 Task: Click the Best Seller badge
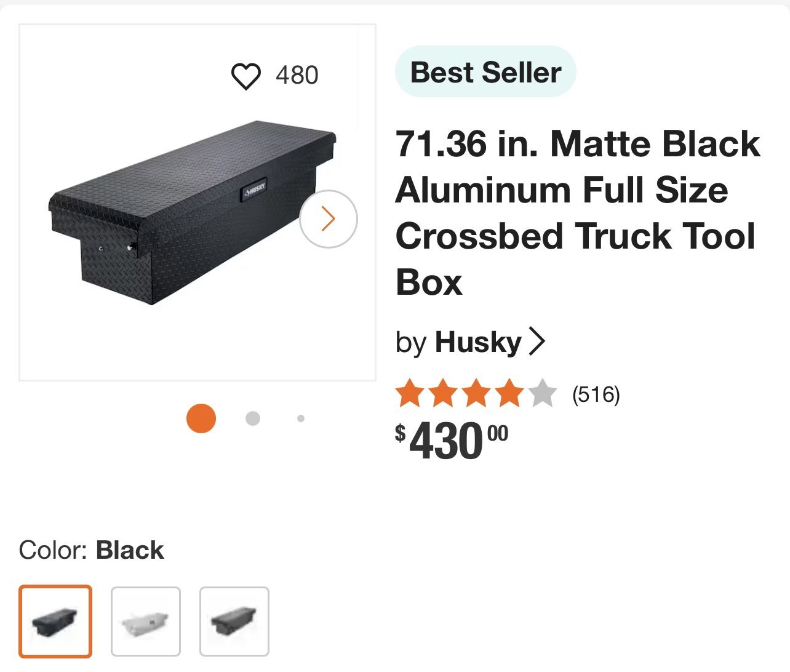pyautogui.click(x=485, y=72)
